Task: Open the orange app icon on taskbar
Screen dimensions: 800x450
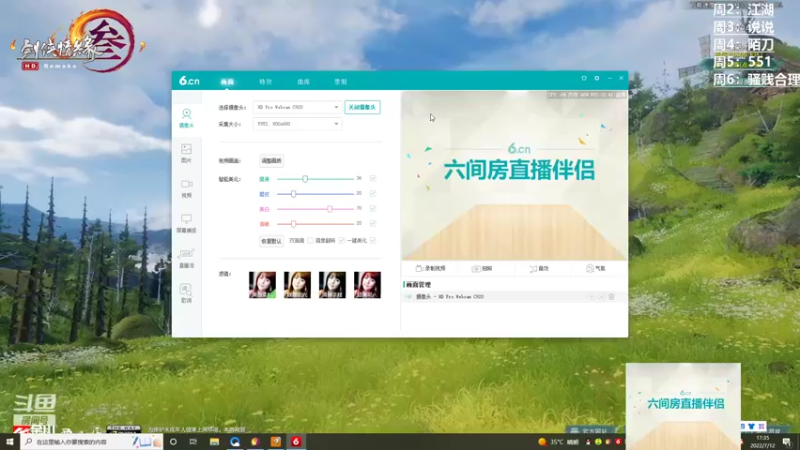Action: pyautogui.click(x=276, y=442)
